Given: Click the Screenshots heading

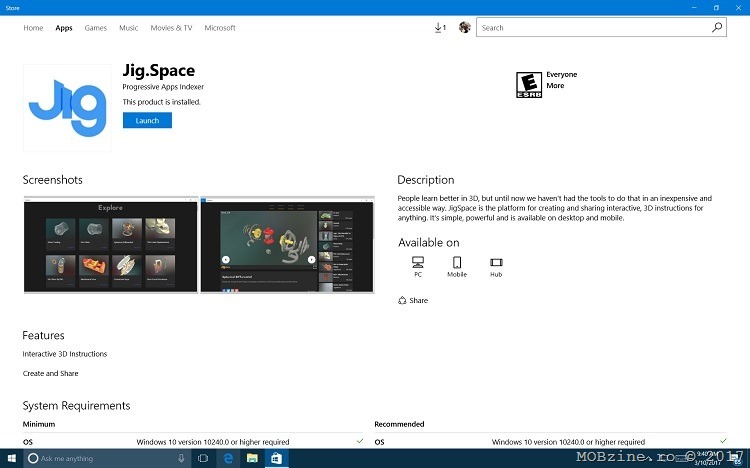Looking at the screenshot, I should (53, 180).
